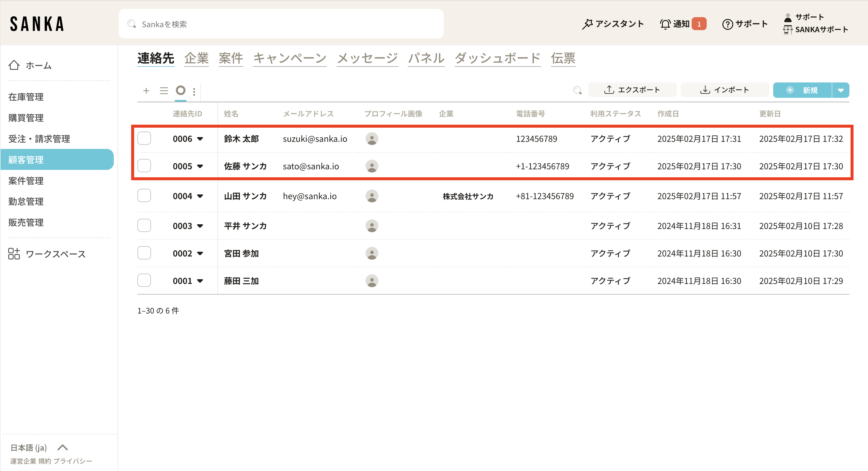Check the checkbox for contact 0006
The height and width of the screenshot is (471, 868).
tap(144, 139)
